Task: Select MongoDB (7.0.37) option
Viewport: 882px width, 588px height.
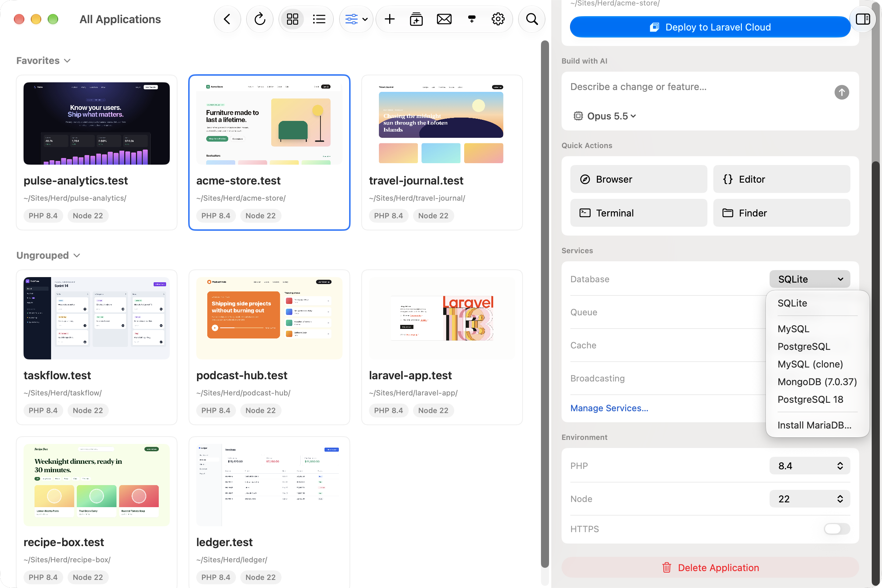Action: click(x=817, y=382)
